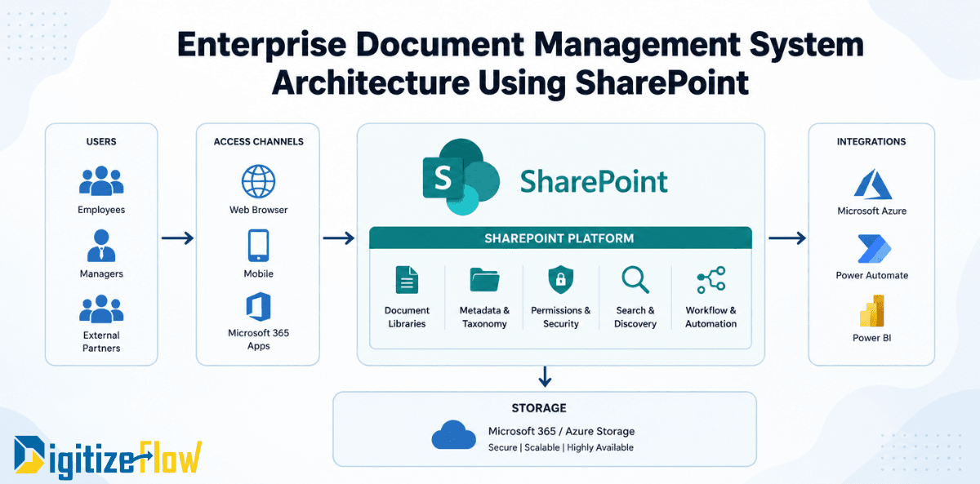Open the Microsoft 365 Apps icon

pyautogui.click(x=258, y=307)
